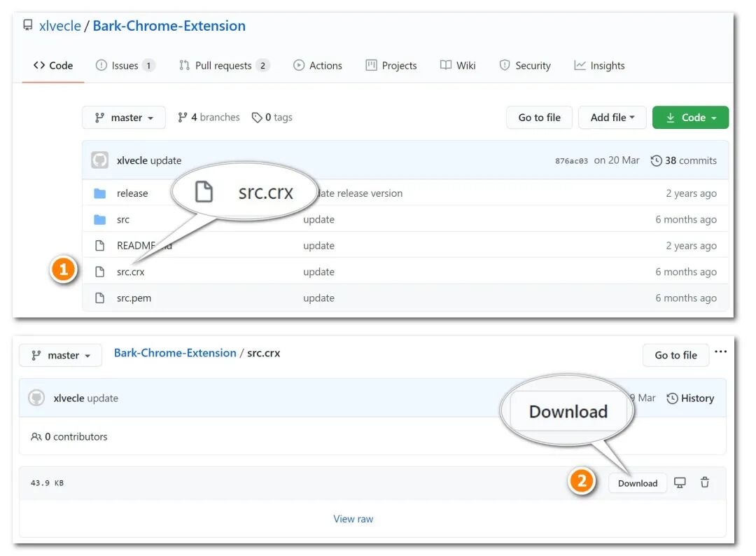The width and height of the screenshot is (756, 556).
Task: Click '6 months ago' in the src.crx row
Action: (685, 272)
